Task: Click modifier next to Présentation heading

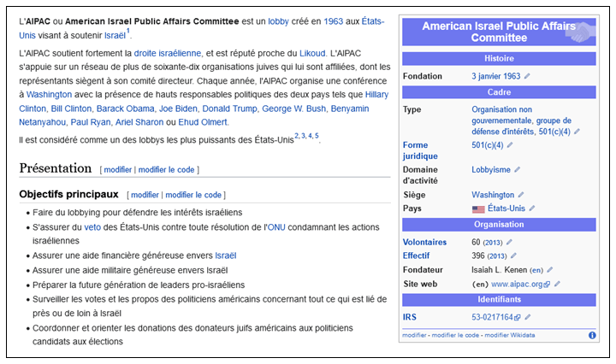Action: click(117, 170)
